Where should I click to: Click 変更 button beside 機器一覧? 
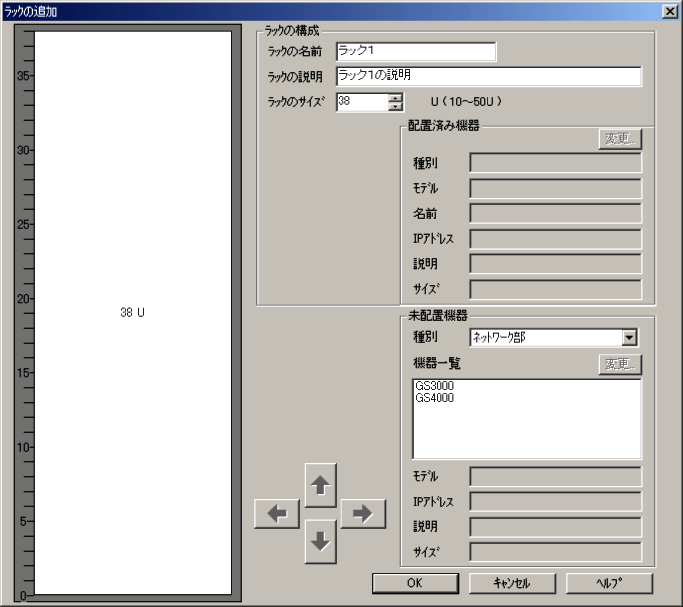[620, 364]
